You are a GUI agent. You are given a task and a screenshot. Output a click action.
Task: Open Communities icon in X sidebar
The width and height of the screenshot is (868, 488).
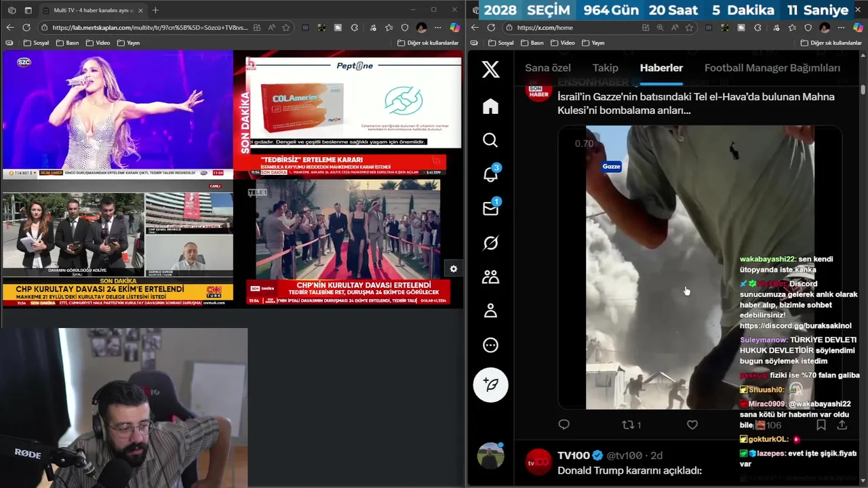[490, 277]
